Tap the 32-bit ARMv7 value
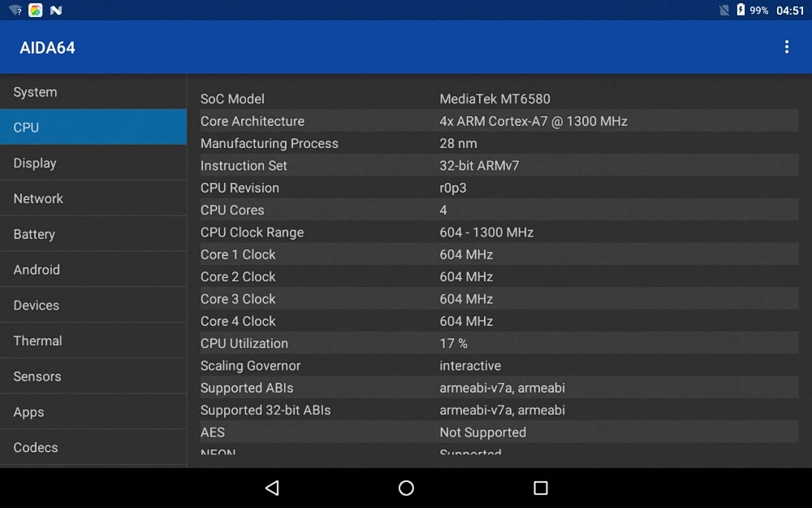This screenshot has width=812, height=508. (x=479, y=166)
